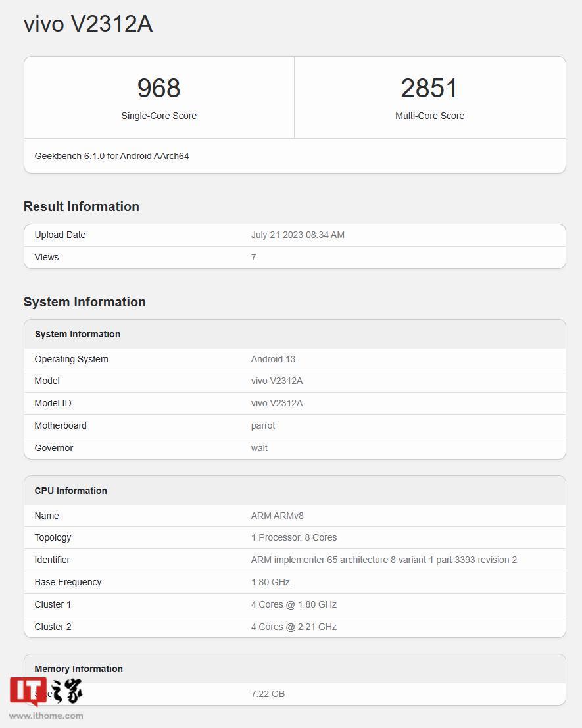Click the Cluster 1 label
The image size is (582, 728).
53,604
